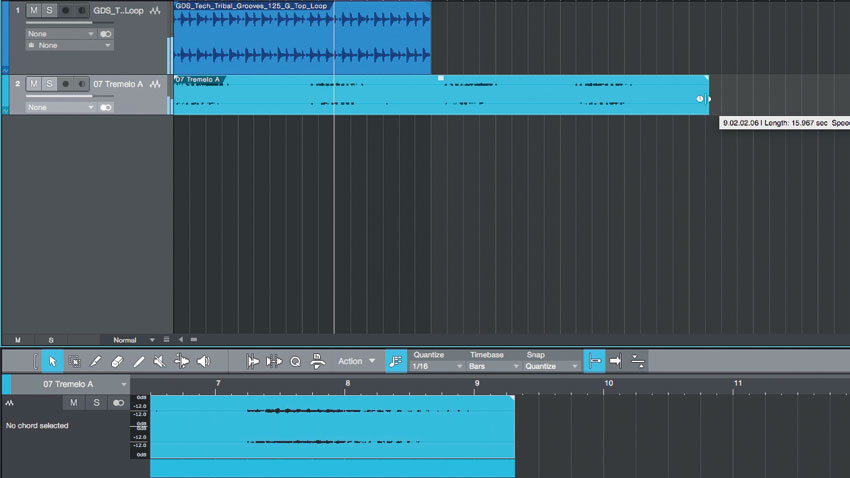Open the 07 Tremelo A editor track selector
850x478 pixels.
[x=70, y=384]
